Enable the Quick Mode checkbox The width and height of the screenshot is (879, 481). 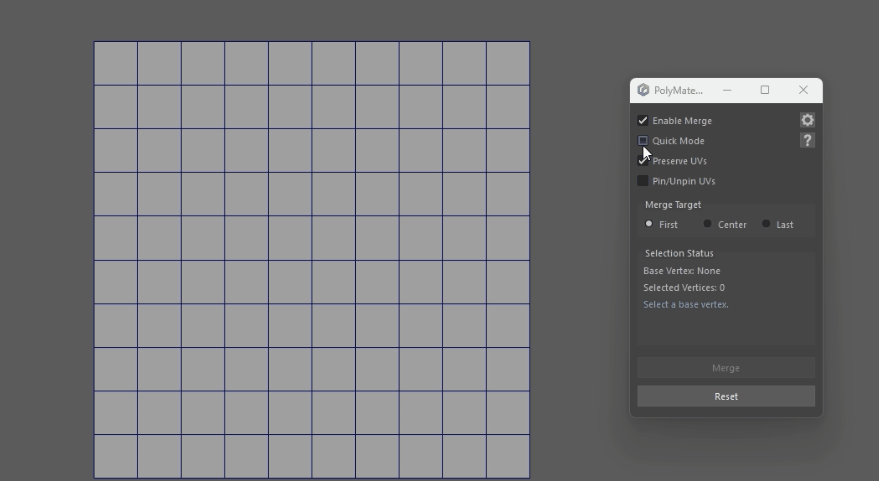pos(643,141)
